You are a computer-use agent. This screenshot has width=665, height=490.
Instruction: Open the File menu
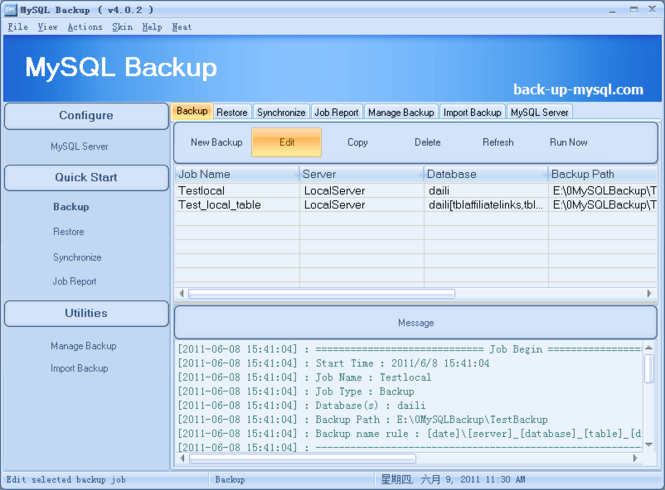coord(18,27)
